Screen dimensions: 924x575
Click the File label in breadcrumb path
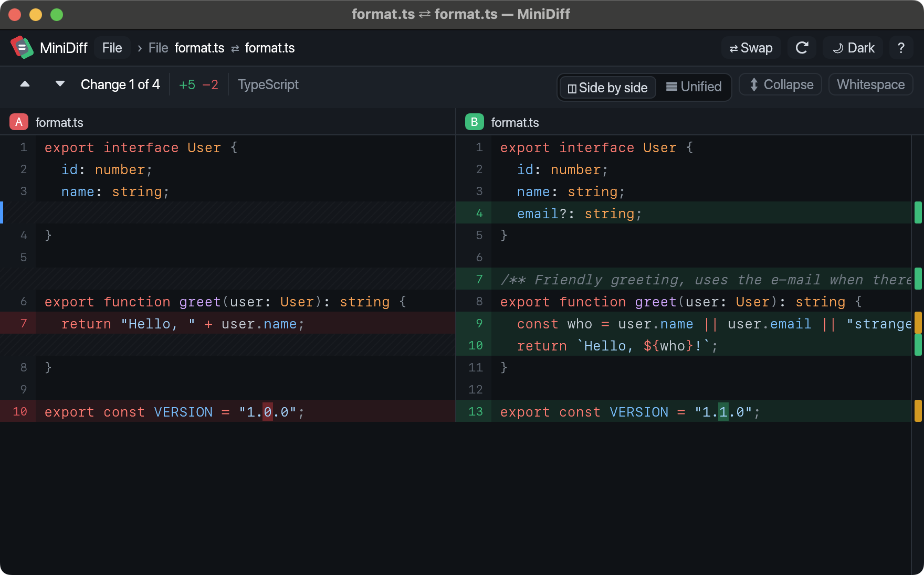pos(158,48)
